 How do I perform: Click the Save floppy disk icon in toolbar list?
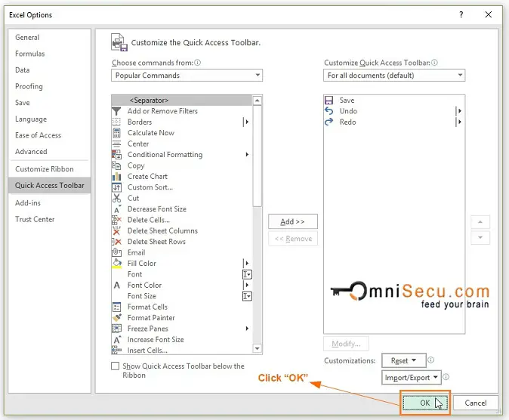[x=329, y=100]
